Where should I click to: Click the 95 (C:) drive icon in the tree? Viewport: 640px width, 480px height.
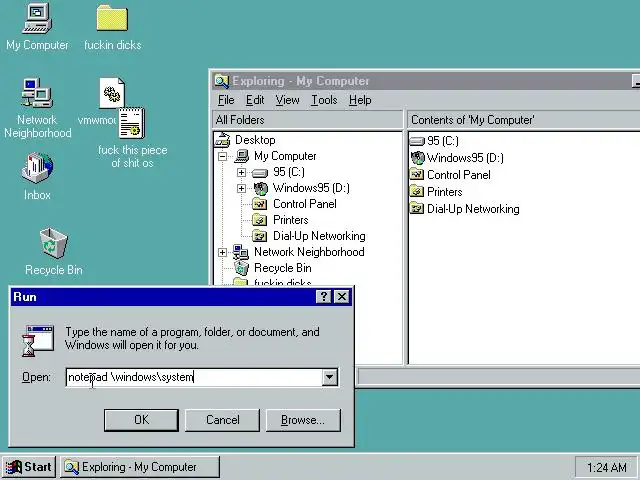click(260, 173)
